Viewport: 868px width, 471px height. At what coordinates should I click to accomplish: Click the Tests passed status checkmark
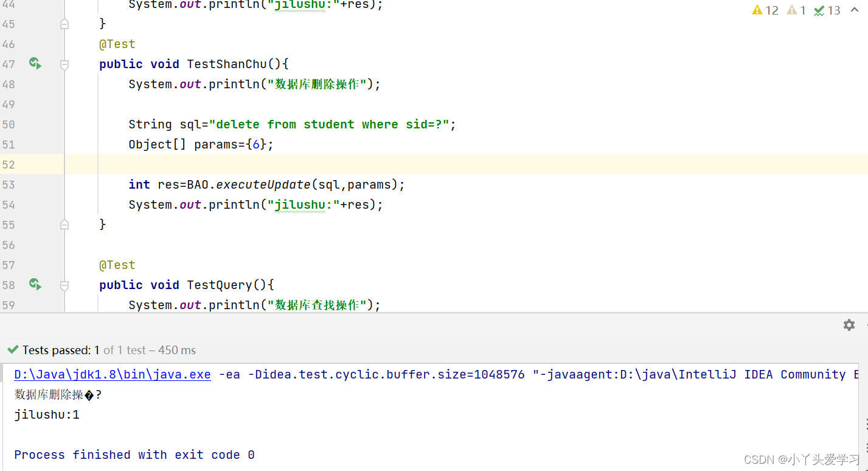point(12,350)
